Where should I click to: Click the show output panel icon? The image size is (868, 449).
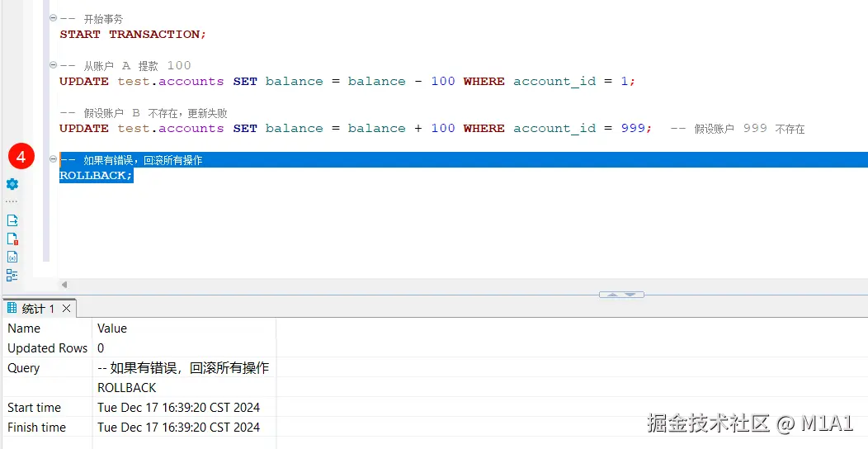pyautogui.click(x=12, y=220)
